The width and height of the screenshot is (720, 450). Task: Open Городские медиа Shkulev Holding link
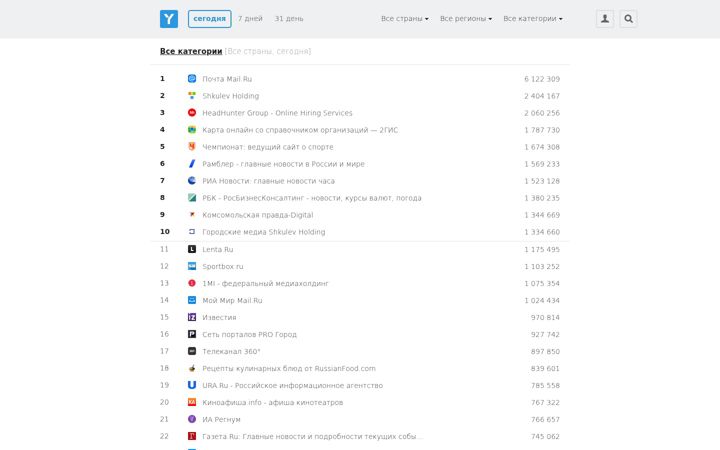click(x=264, y=232)
